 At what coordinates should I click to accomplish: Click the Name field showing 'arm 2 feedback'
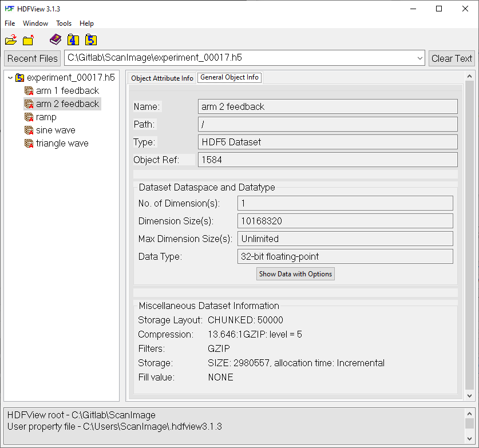tap(329, 106)
